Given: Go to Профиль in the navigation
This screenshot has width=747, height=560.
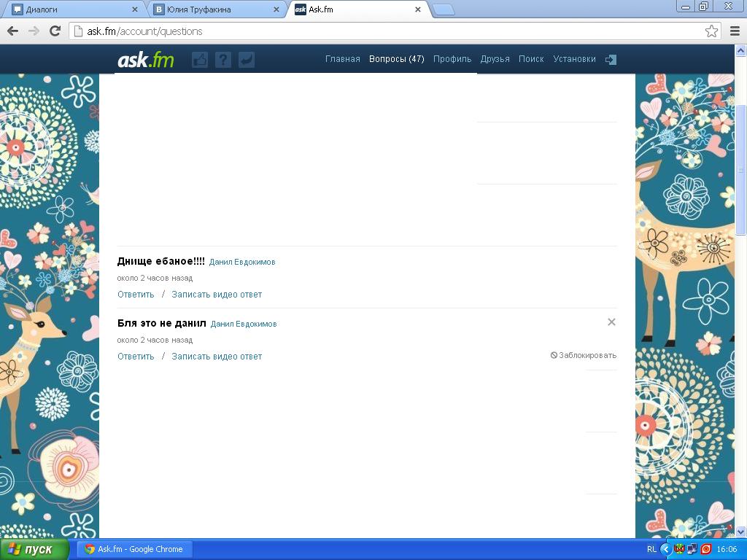Looking at the screenshot, I should tap(452, 59).
